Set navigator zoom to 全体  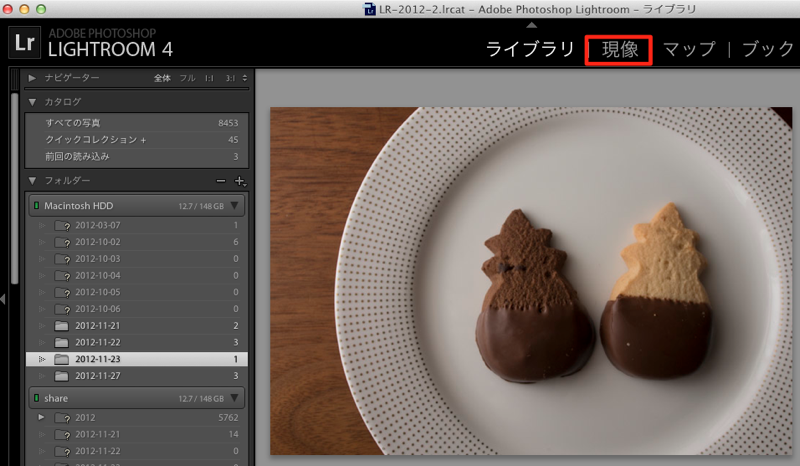(x=162, y=78)
